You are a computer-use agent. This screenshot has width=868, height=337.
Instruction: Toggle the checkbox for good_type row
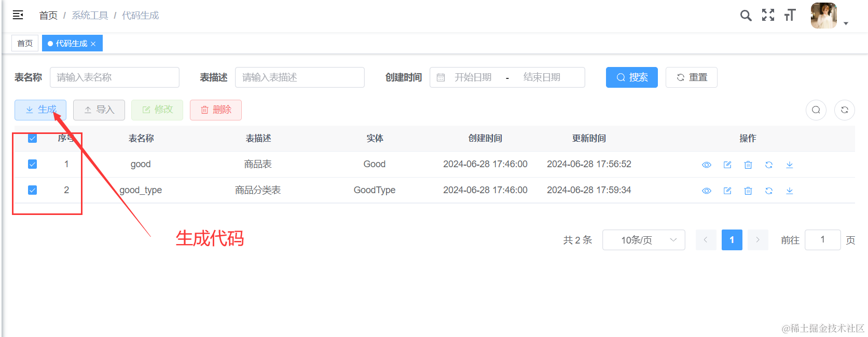(x=32, y=190)
